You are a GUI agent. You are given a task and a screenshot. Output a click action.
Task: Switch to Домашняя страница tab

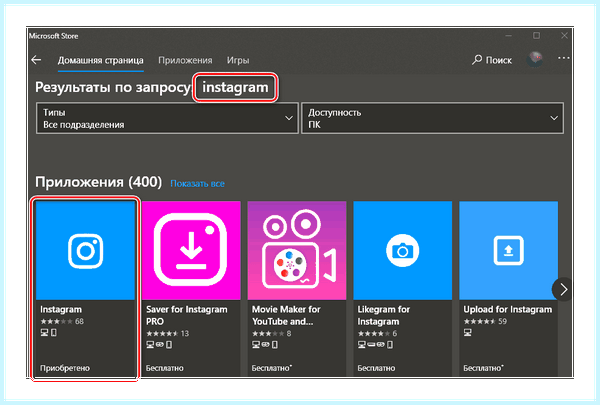coord(101,60)
